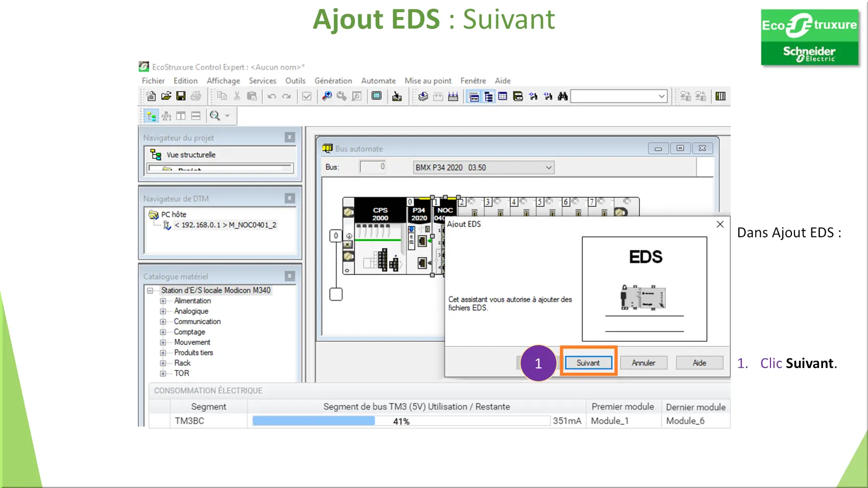The height and width of the screenshot is (488, 868).
Task: Select PC hôte in DTM navigator
Action: [174, 214]
